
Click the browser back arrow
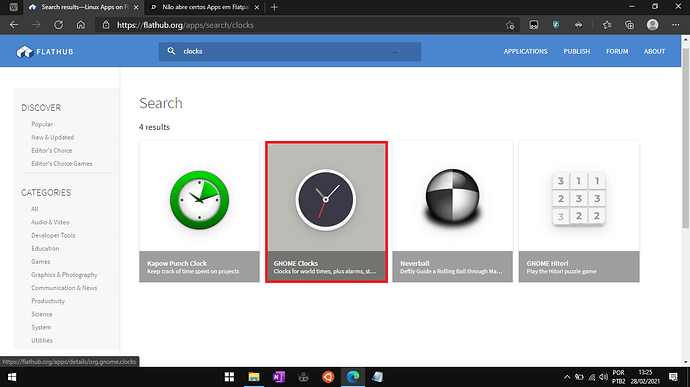point(14,25)
